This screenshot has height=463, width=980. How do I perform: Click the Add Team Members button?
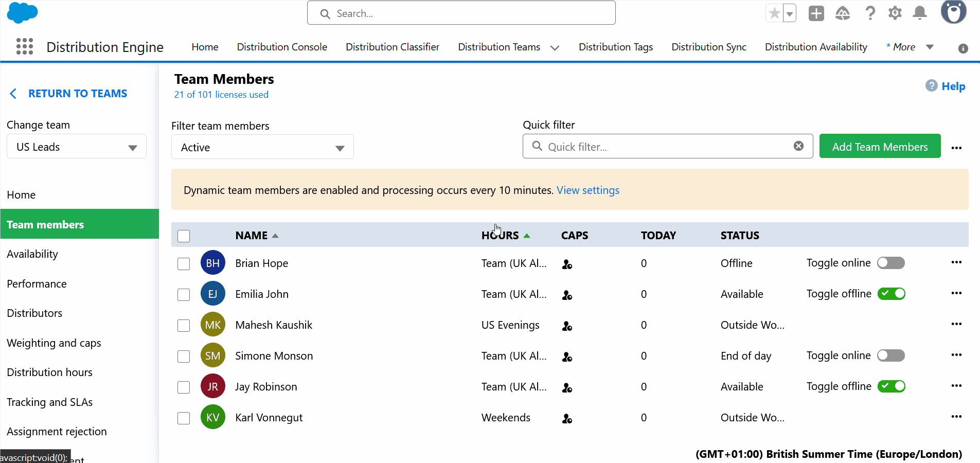[x=880, y=147]
